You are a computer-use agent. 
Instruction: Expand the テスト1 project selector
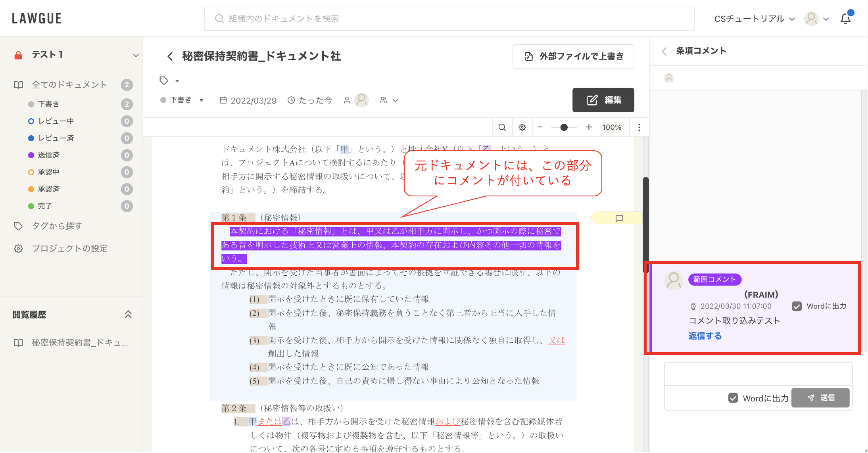point(136,55)
